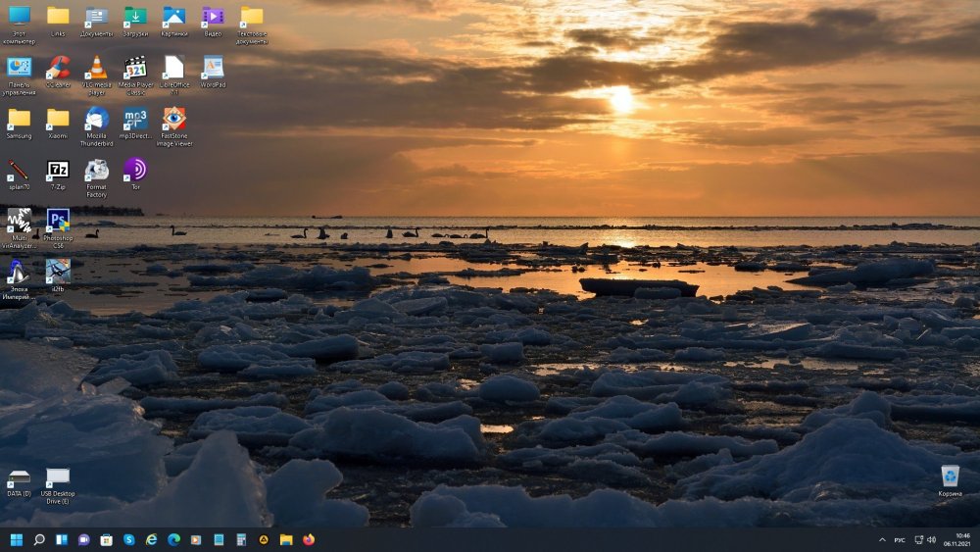Open the Этот компьютер desktop icon
Screen dimensions: 980x552
pos(20,25)
